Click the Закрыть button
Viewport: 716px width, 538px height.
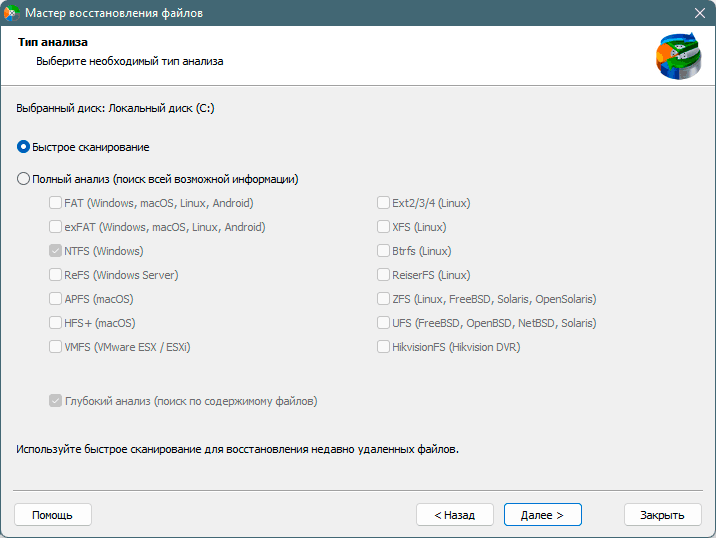(663, 515)
